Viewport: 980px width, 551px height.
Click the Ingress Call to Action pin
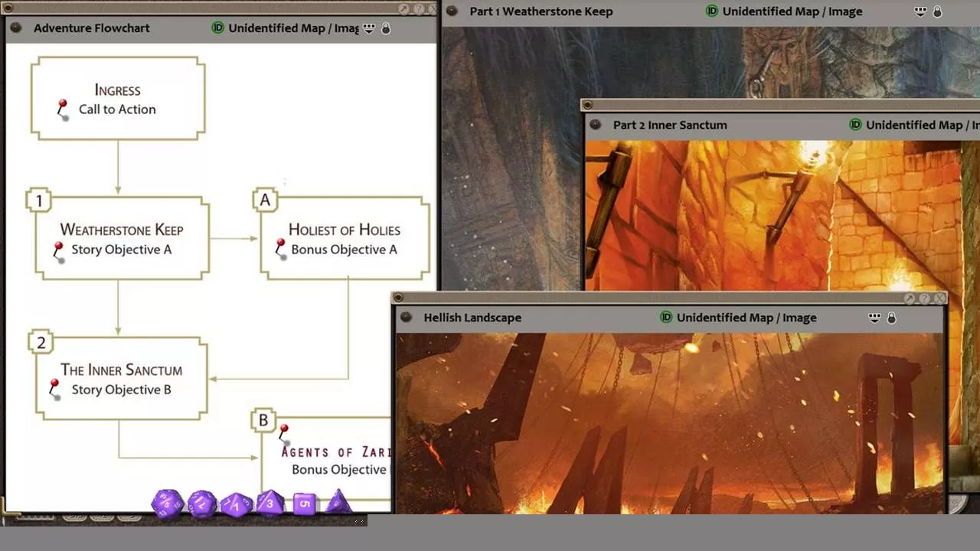click(63, 109)
